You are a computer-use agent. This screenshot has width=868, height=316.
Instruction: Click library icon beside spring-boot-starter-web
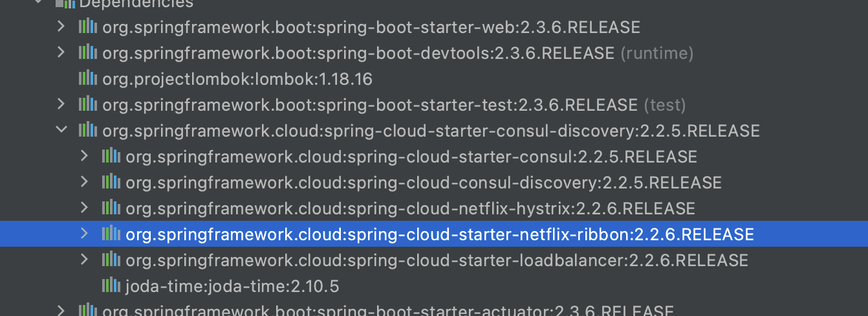coord(87,27)
